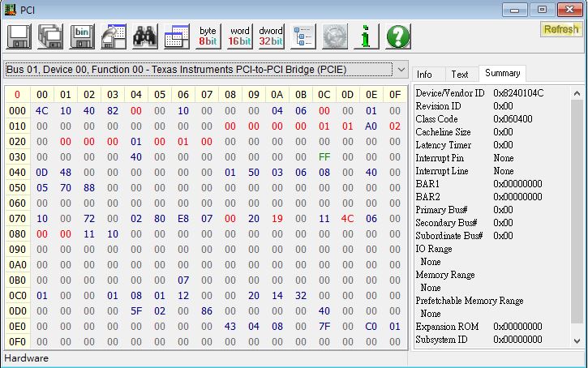Select green FF cell in row 030
The width and height of the screenshot is (588, 368).
click(x=324, y=157)
